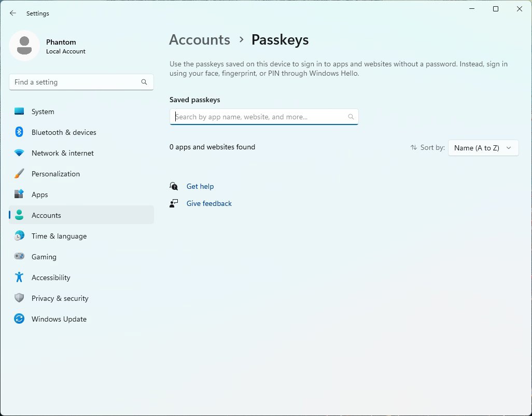Click Give feedback

pyautogui.click(x=208, y=203)
